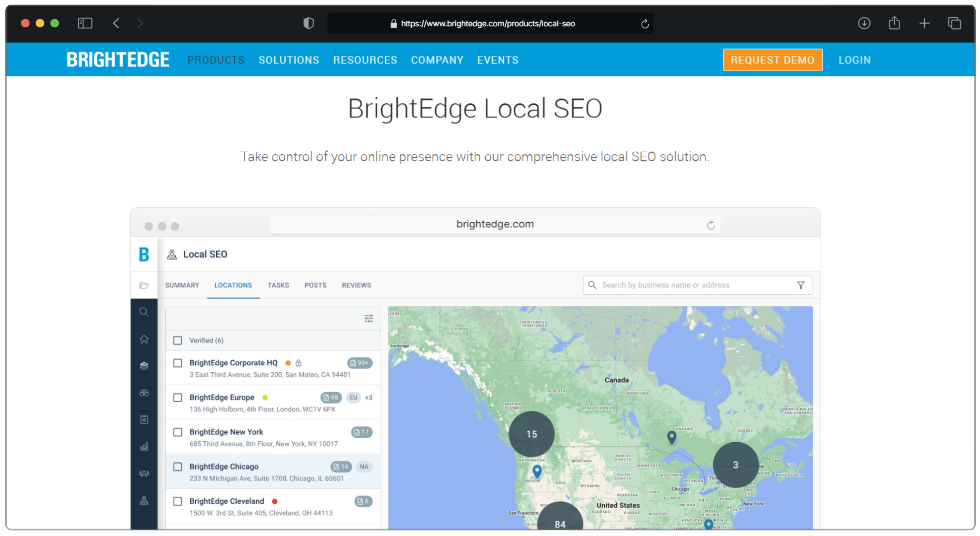The height and width of the screenshot is (536, 980).
Task: Click the search by business name field
Action: click(x=697, y=285)
